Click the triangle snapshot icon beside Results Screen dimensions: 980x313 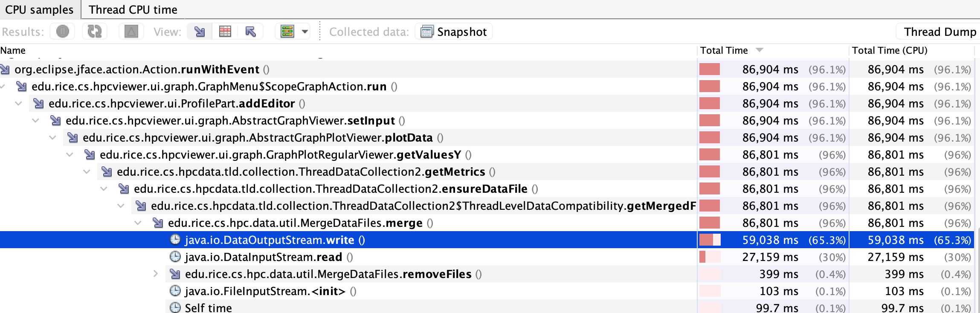click(131, 31)
